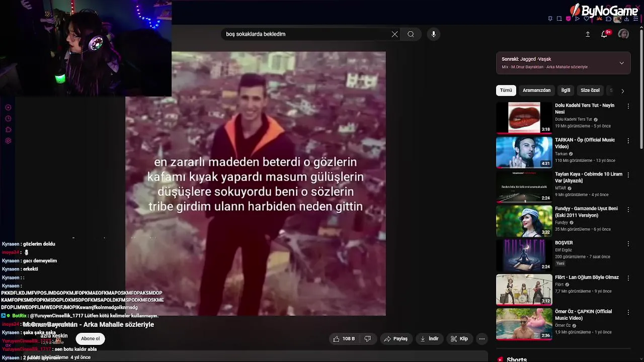
Task: Open the YouTube account avatar menu
Action: click(623, 34)
